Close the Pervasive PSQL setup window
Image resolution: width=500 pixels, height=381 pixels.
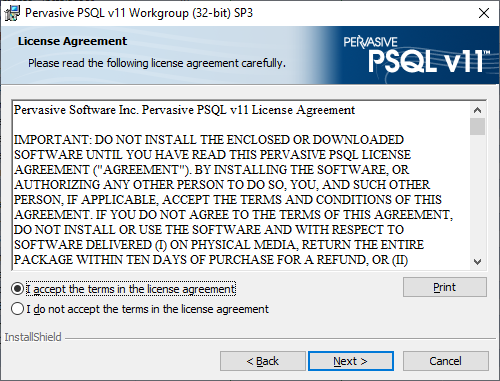[x=484, y=13]
